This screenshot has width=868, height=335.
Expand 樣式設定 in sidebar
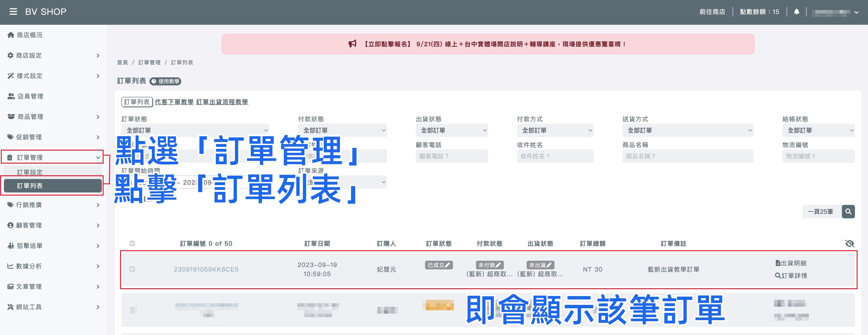pyautogui.click(x=53, y=76)
